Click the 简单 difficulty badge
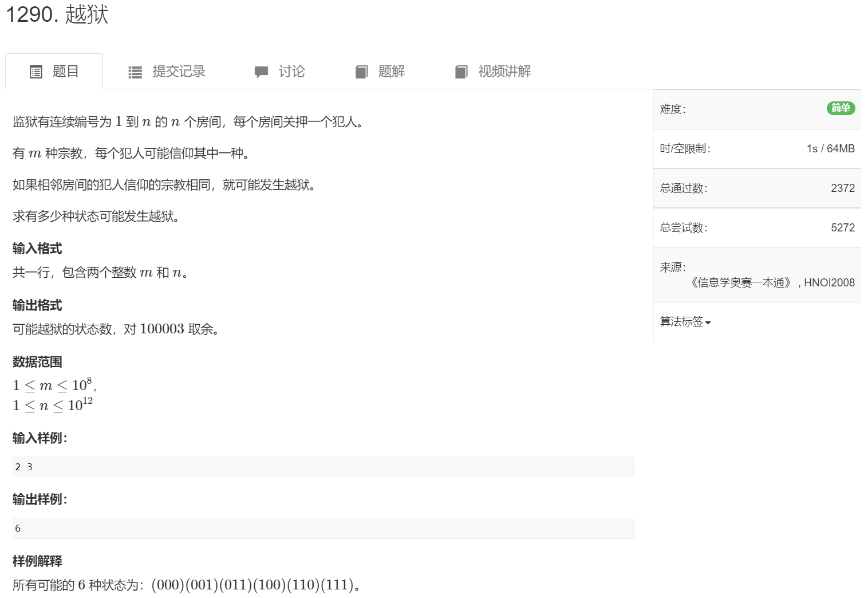The image size is (868, 598). tap(841, 108)
